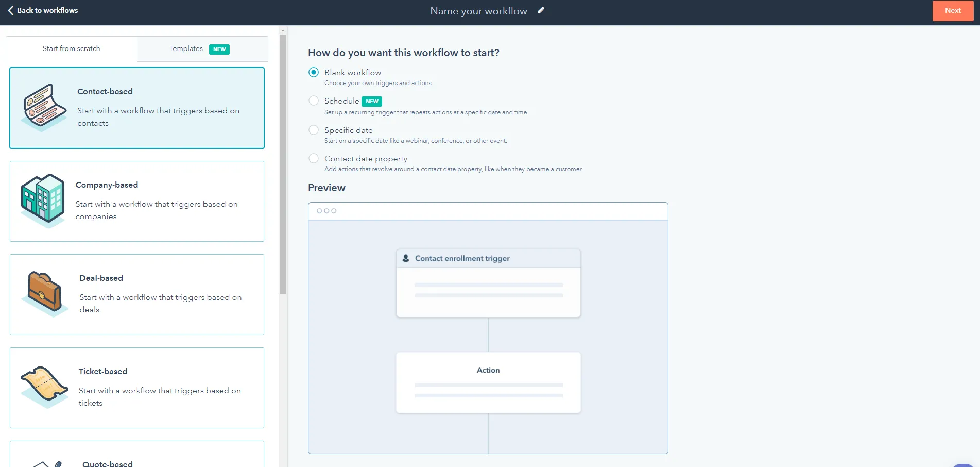This screenshot has width=980, height=467.
Task: Click the person icon in enrollment trigger
Action: (406, 258)
